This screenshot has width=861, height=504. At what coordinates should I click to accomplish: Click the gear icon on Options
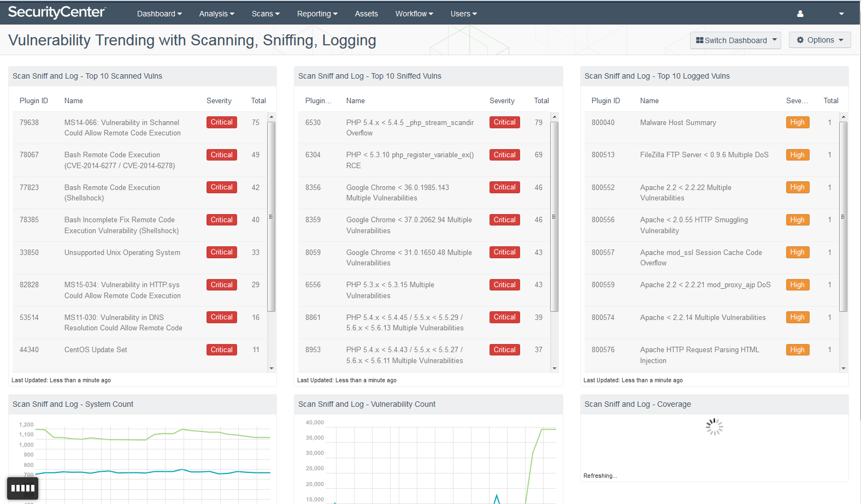tap(800, 40)
